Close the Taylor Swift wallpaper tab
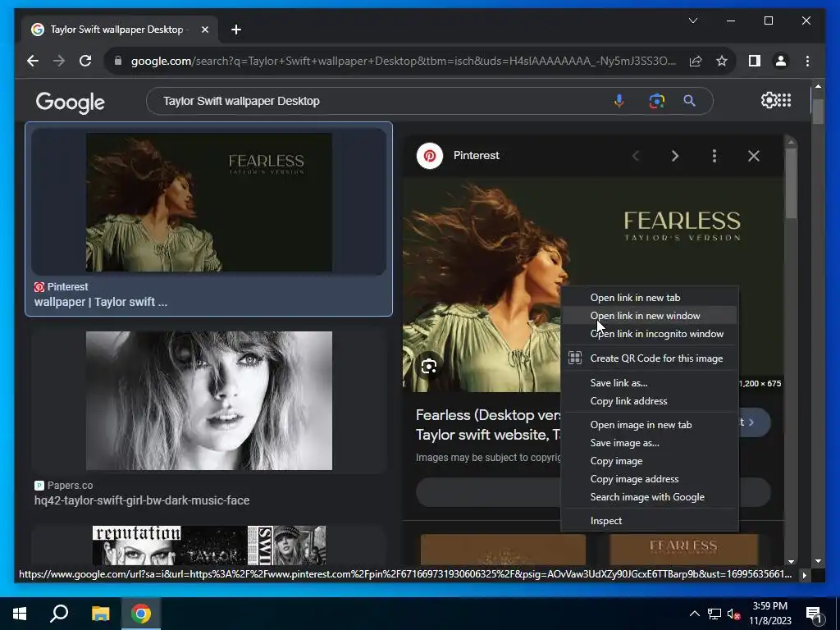Viewport: 840px width, 630px height. tap(204, 30)
